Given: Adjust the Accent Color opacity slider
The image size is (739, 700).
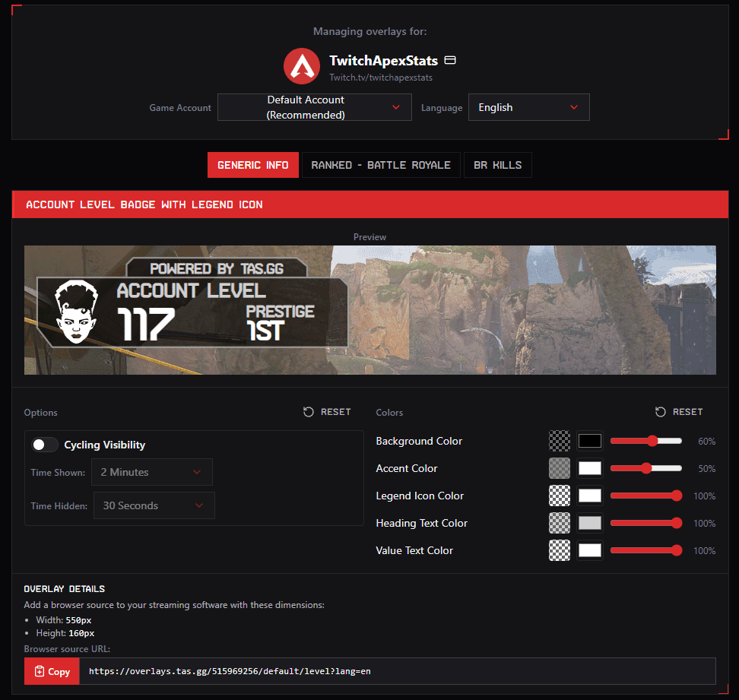Looking at the screenshot, I should (646, 468).
